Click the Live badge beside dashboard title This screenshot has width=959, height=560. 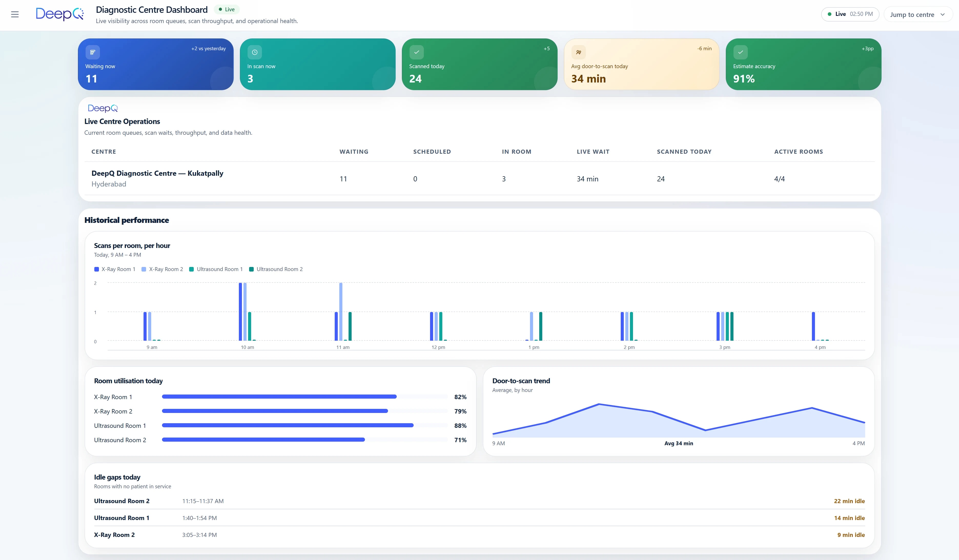pyautogui.click(x=227, y=9)
